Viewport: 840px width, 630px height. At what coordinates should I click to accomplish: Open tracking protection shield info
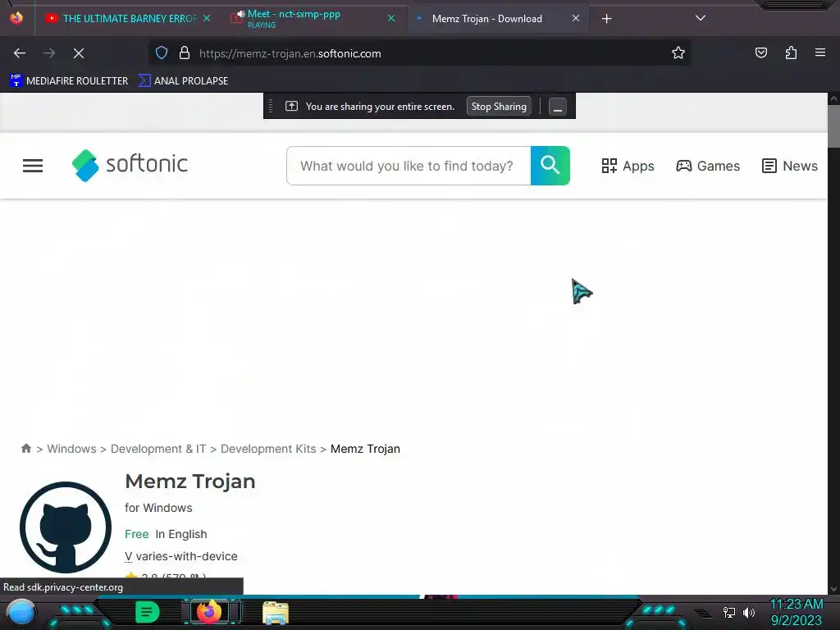[x=162, y=53]
